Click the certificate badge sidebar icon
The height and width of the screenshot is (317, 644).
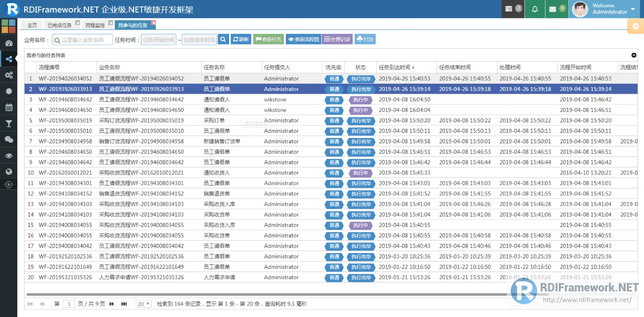point(9,91)
